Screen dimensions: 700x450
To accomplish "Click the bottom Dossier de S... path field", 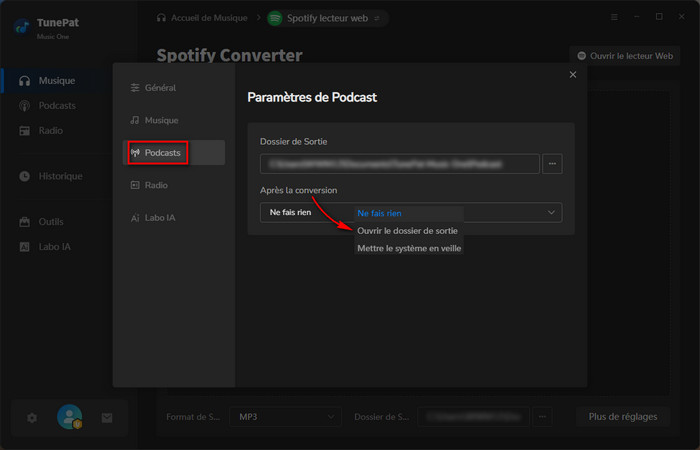I will pos(474,417).
